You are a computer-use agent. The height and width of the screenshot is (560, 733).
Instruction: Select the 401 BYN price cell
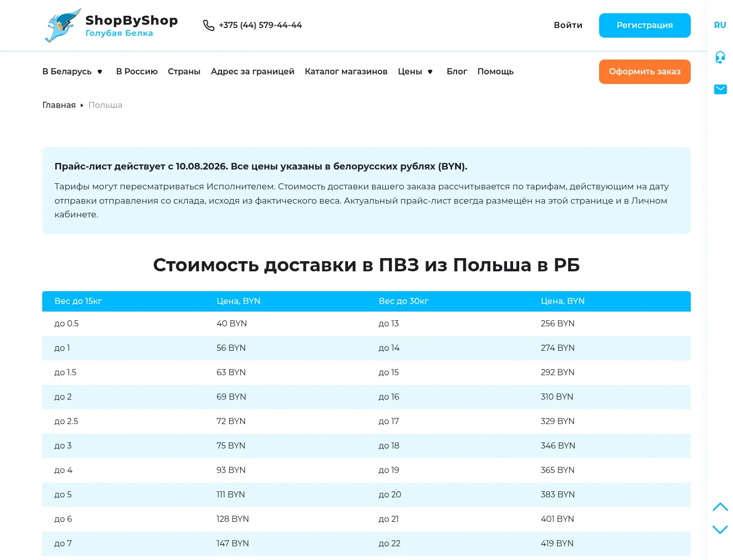(x=557, y=519)
